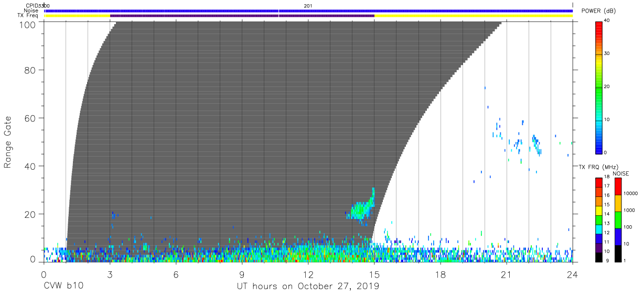This screenshot has height=297, width=644.
Task: Click the green middle of the POWER color bar
Action: coord(599,89)
